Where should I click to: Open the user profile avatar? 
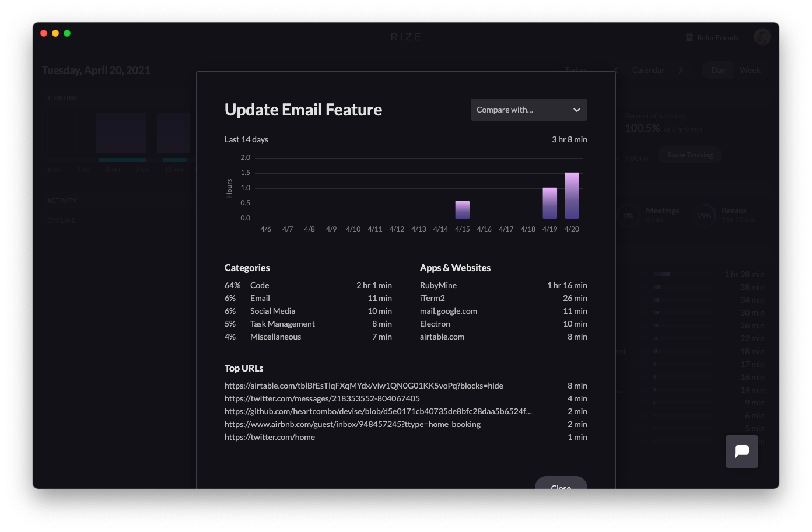pyautogui.click(x=762, y=37)
